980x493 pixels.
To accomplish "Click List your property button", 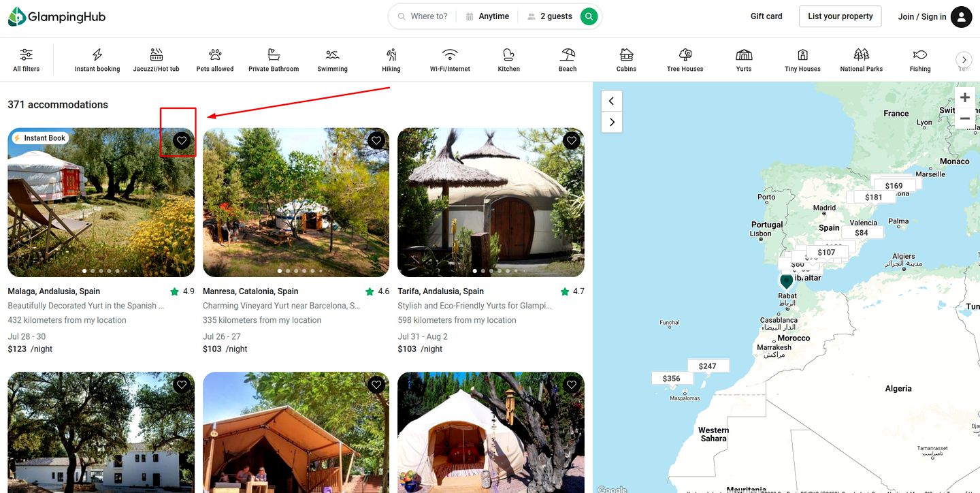I will coord(840,16).
